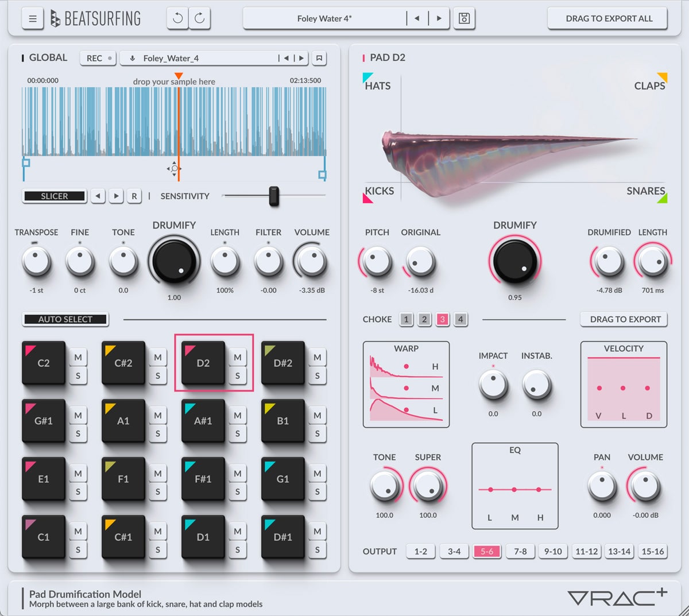The image size is (689, 616).
Task: Click the WARP H band point
Action: [x=407, y=366]
